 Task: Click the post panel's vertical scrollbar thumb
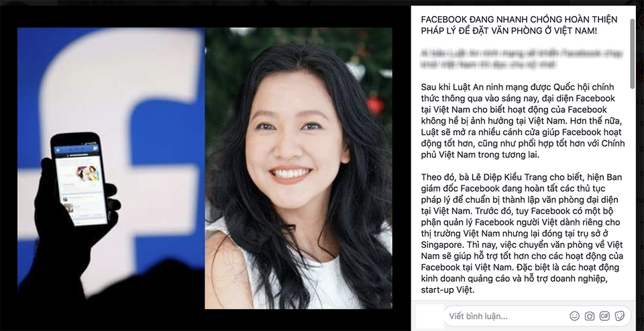pos(632,52)
